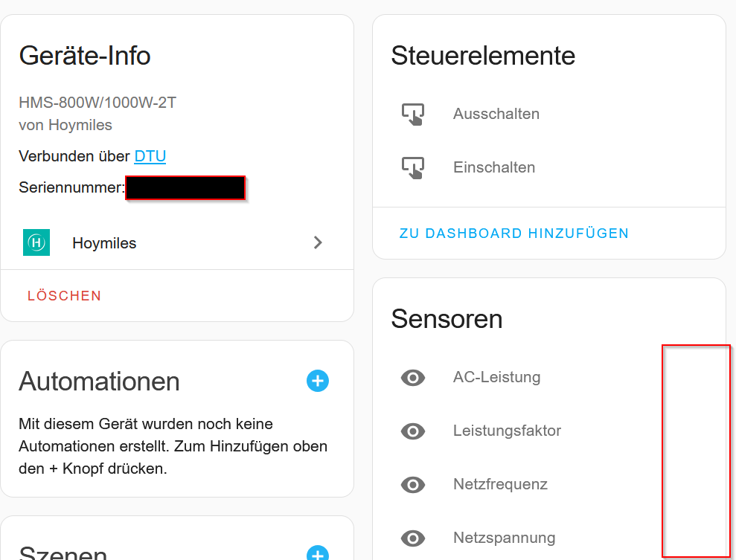Click the Seriennummer label
This screenshot has height=560, width=736.
click(x=72, y=187)
